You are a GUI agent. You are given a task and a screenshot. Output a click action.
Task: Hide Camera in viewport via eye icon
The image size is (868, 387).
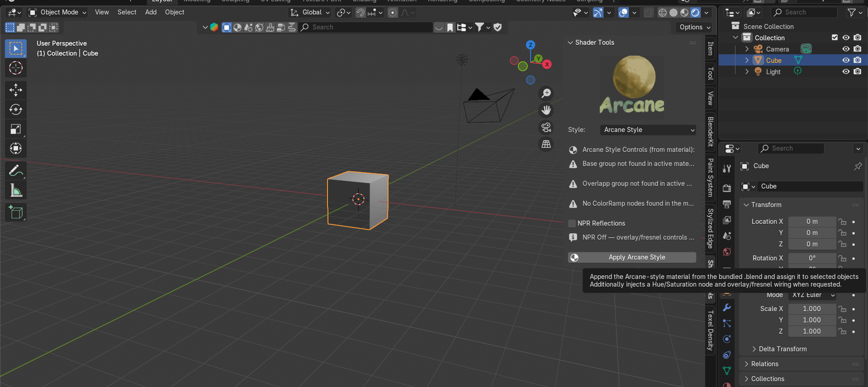click(x=846, y=49)
